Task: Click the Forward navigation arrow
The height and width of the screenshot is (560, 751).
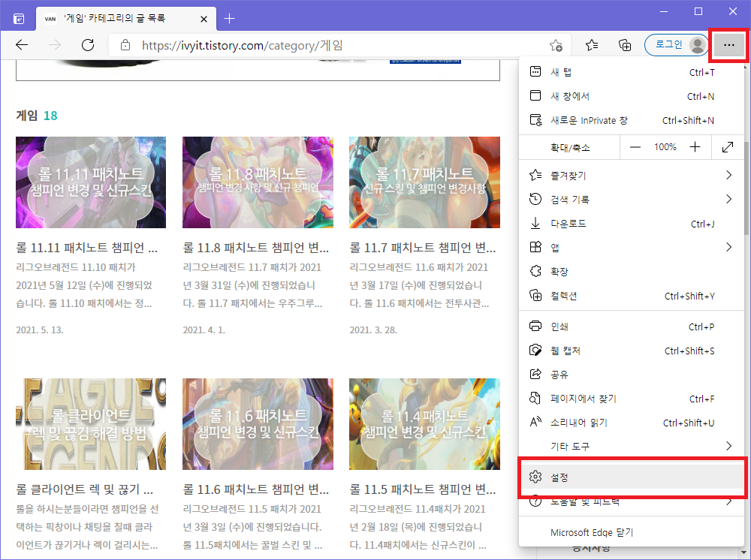Action: [55, 45]
